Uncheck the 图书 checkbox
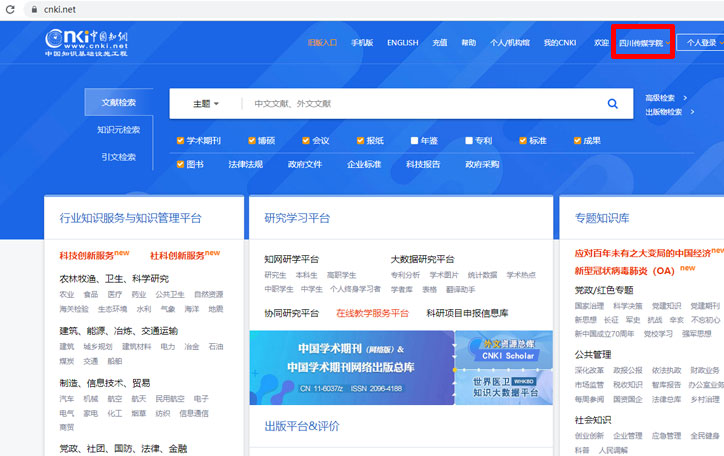Viewport: 724px width, 456px height. point(180,164)
